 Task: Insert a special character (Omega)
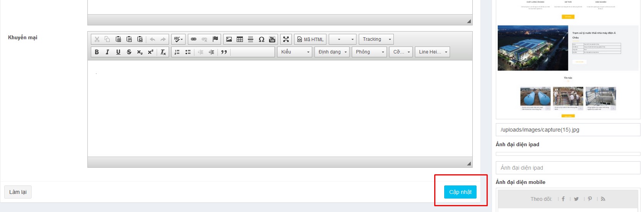(x=261, y=39)
